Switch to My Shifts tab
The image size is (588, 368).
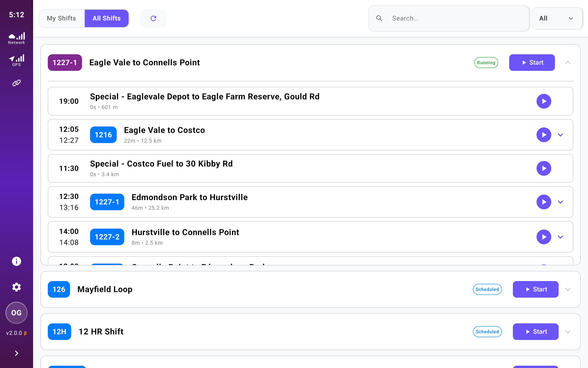61,18
